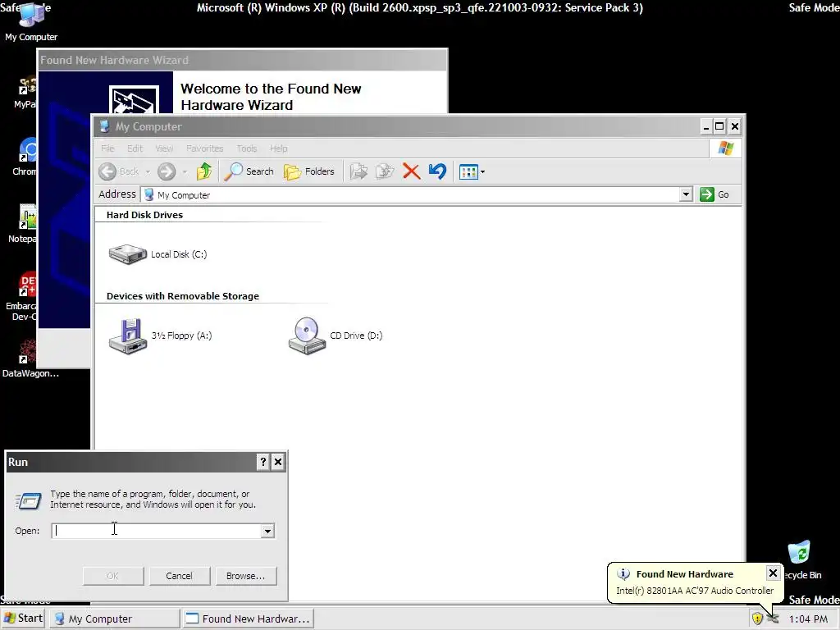Click the Open text field in Run dialog
Viewport: 840px width, 630px height.
(x=157, y=531)
